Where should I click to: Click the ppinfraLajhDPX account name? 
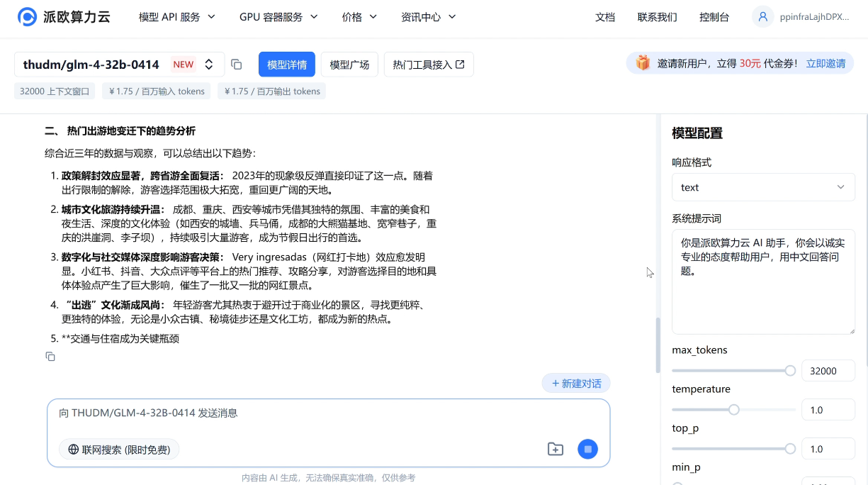pyautogui.click(x=814, y=17)
